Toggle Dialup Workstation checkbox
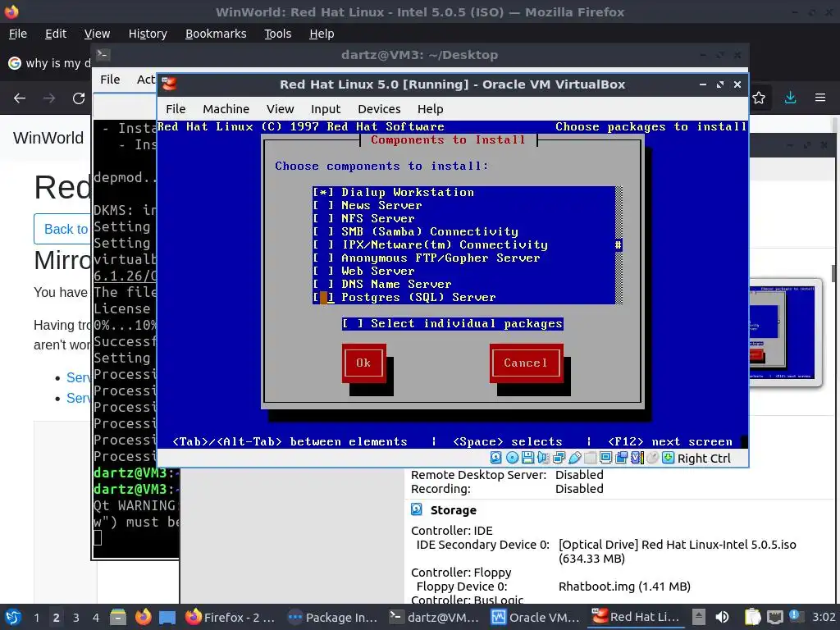Viewport: 840px width, 630px height. tap(323, 192)
